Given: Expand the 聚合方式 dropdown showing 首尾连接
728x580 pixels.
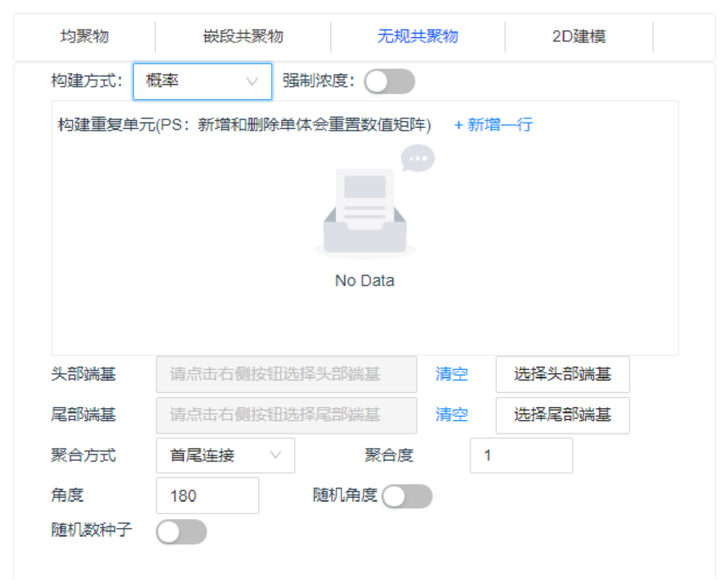Looking at the screenshot, I should click(226, 456).
